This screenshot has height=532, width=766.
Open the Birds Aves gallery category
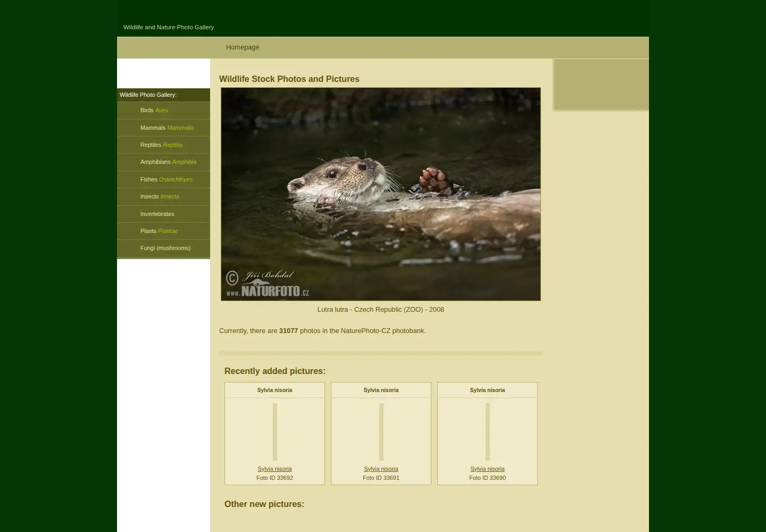tap(163, 110)
